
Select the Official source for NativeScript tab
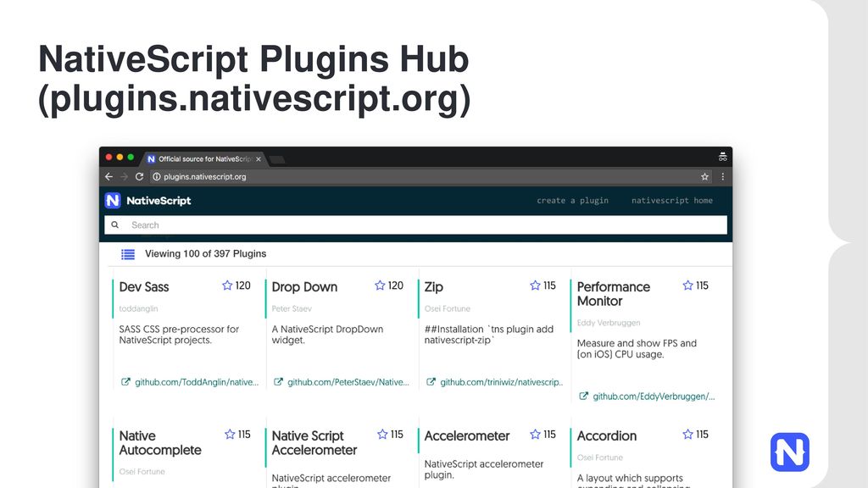tap(203, 159)
